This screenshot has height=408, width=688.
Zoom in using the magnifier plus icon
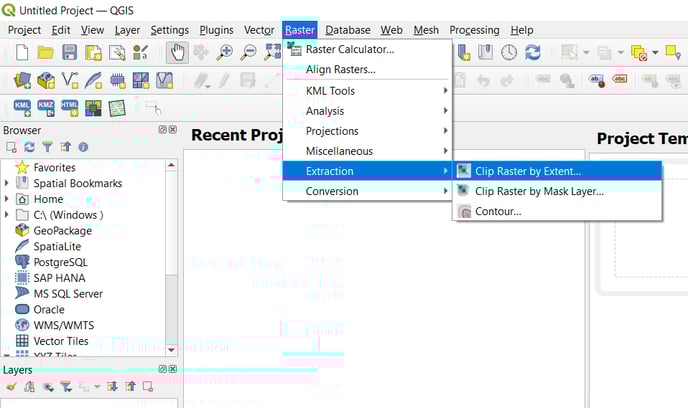(225, 53)
